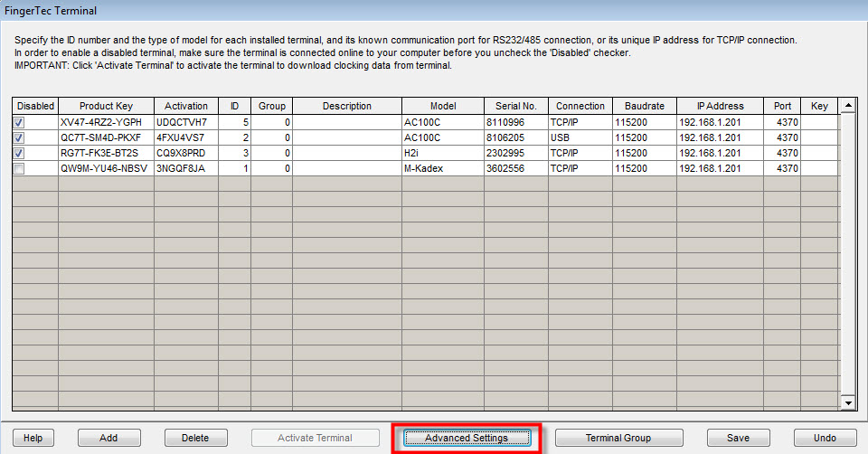868x454 pixels.
Task: Select the Activation column header
Action: coord(186,106)
